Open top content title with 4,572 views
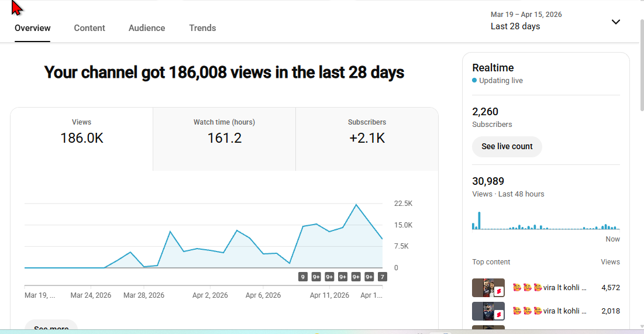Image resolution: width=644 pixels, height=334 pixels. (549, 287)
